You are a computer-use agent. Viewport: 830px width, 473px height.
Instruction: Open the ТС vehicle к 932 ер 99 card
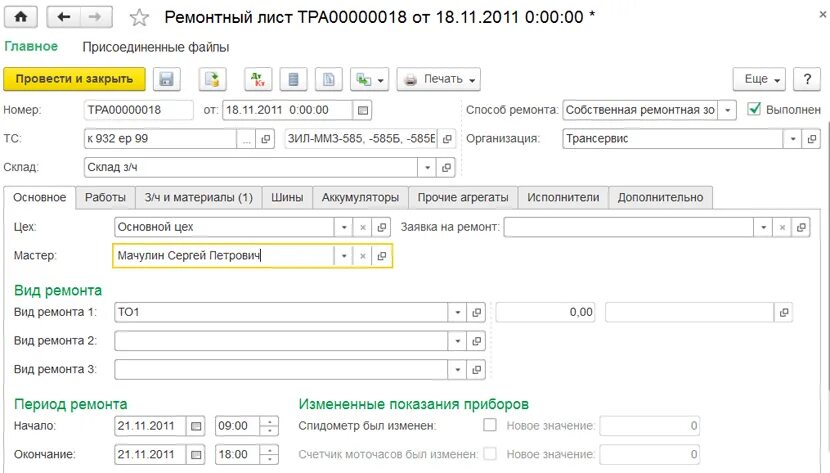(265, 139)
